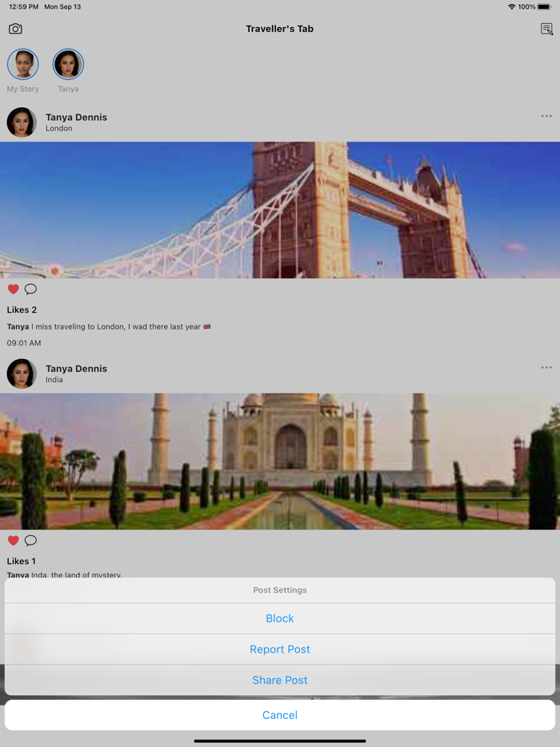Tap Tanya Dennis avatar on London post

point(22,122)
